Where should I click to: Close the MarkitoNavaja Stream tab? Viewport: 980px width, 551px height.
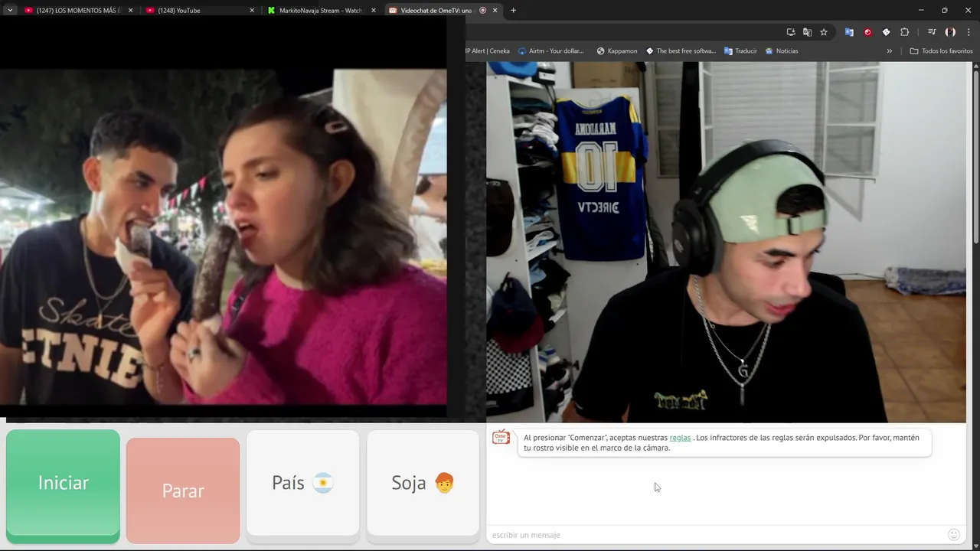click(374, 10)
